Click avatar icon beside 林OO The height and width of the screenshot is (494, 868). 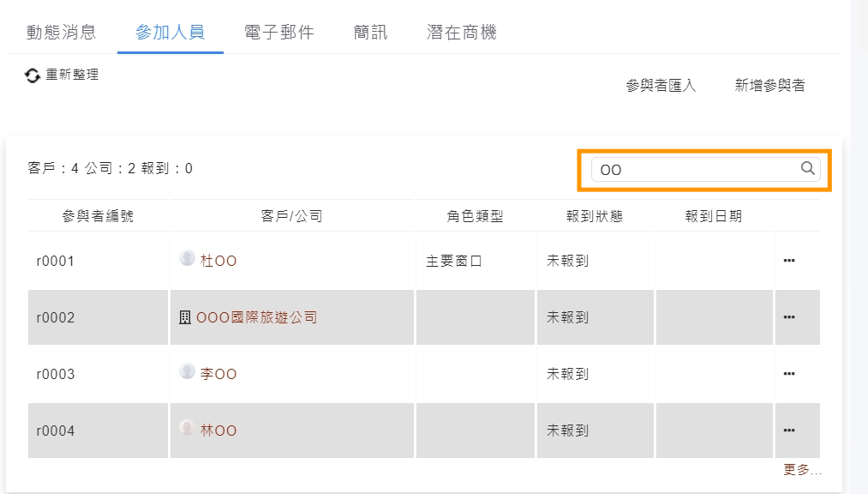(x=187, y=428)
